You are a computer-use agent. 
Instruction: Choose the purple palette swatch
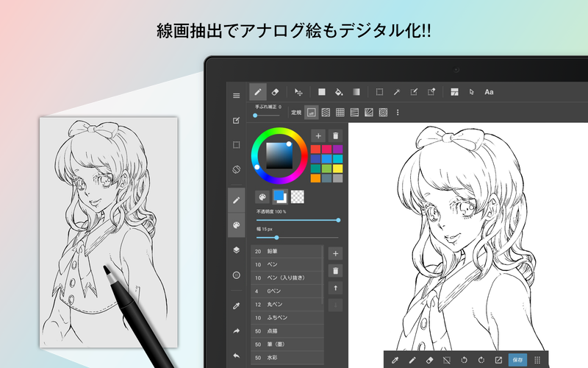point(338,149)
